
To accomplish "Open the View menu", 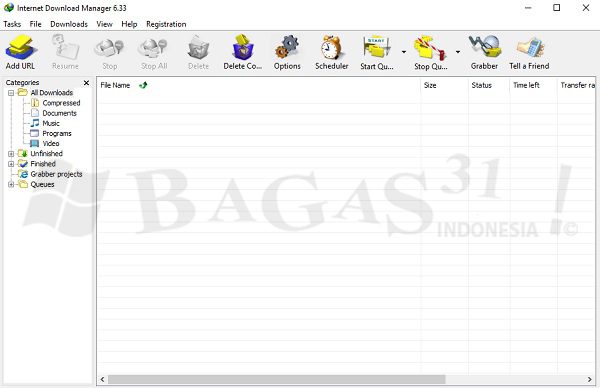I will [104, 24].
